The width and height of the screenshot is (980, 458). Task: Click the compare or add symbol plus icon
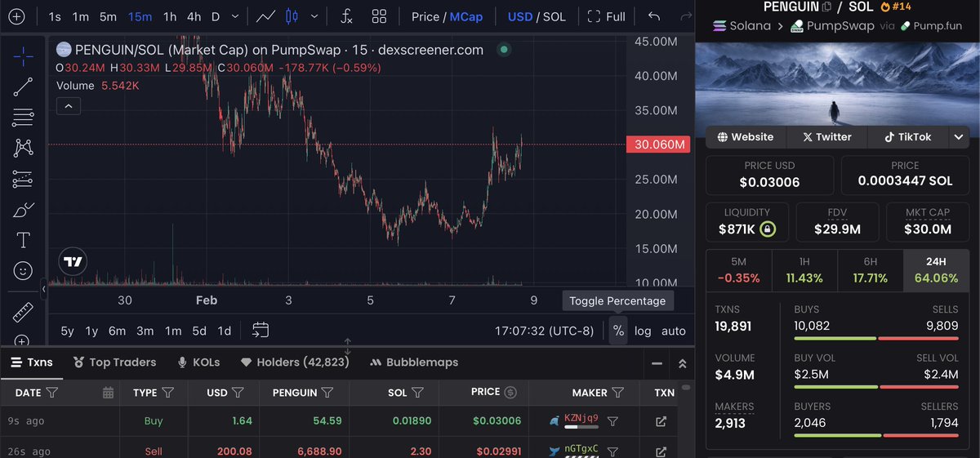[x=17, y=16]
